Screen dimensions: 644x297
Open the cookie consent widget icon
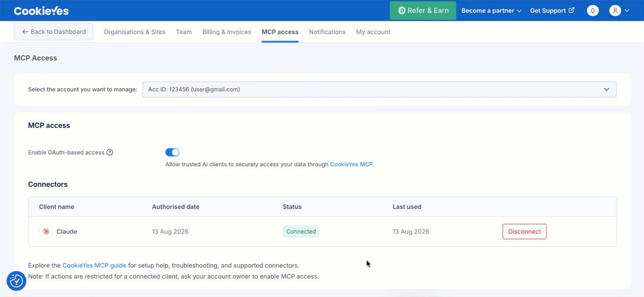tap(16, 281)
